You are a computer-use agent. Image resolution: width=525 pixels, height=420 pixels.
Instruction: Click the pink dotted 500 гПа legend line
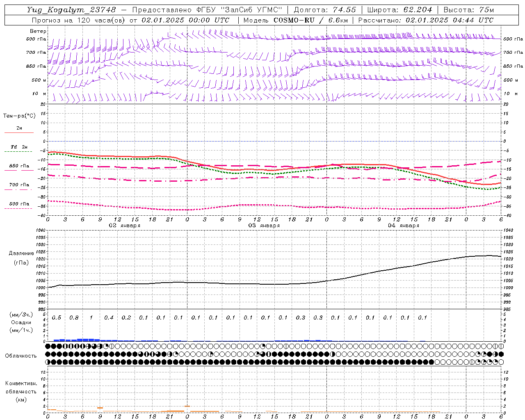point(19,209)
